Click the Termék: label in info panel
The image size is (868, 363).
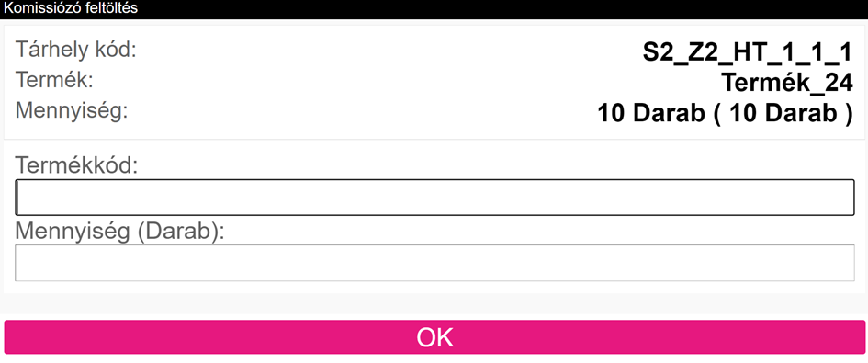pos(54,80)
